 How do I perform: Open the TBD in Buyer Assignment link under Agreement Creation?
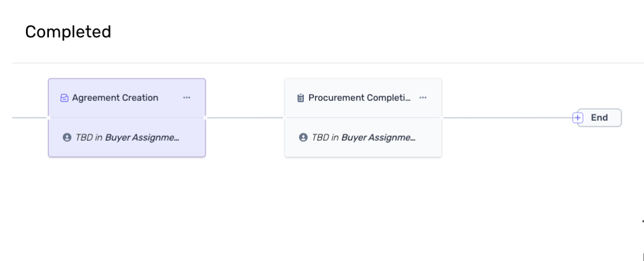[127, 137]
